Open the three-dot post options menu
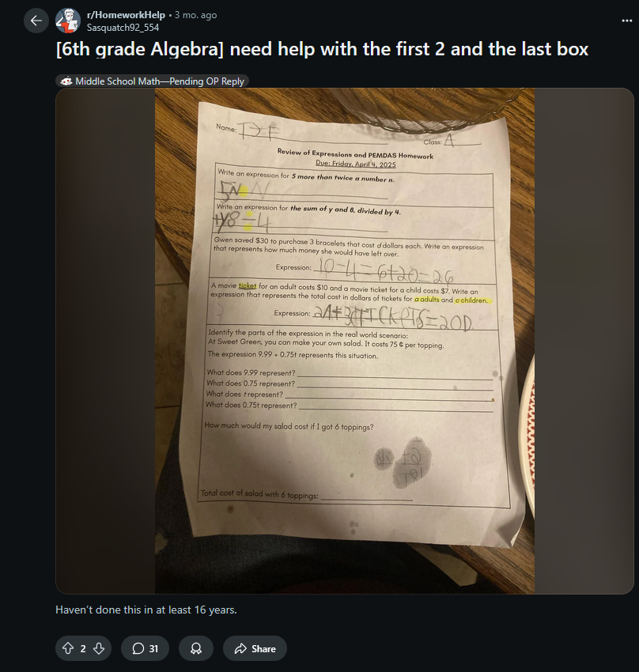 (626, 21)
